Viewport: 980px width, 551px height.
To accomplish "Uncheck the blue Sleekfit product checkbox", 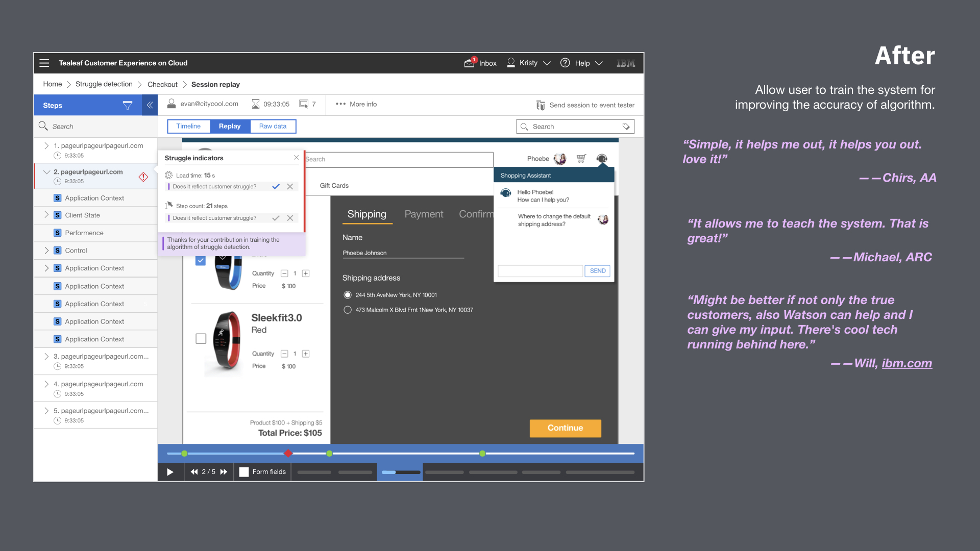I will point(201,261).
